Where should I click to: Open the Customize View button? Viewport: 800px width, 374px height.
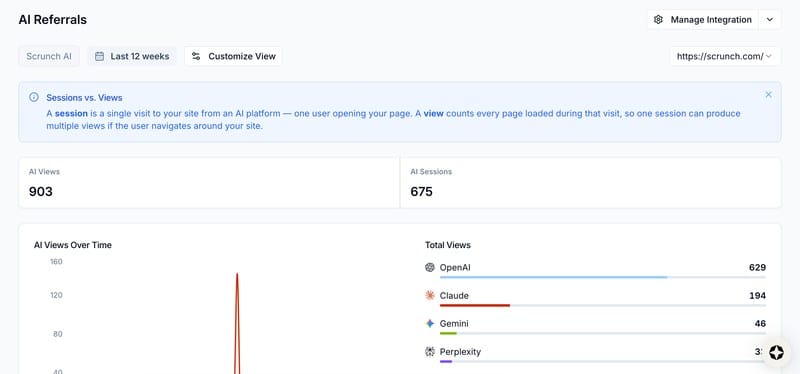click(x=233, y=56)
